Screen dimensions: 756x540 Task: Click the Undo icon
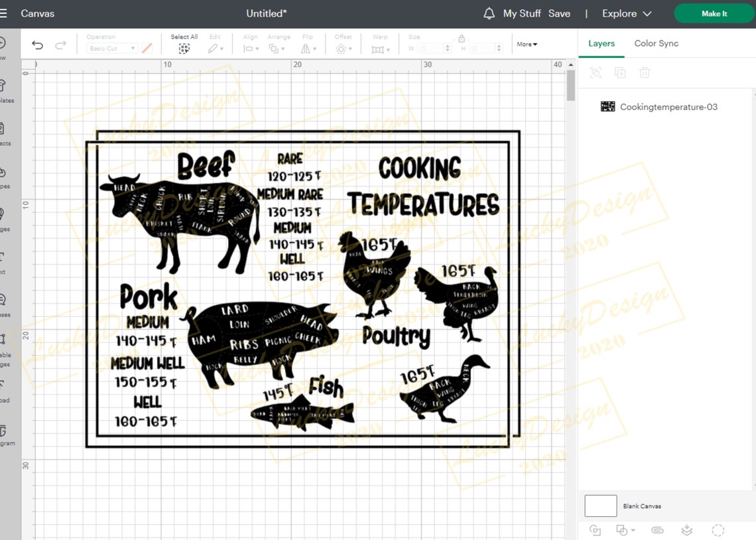[x=38, y=44]
